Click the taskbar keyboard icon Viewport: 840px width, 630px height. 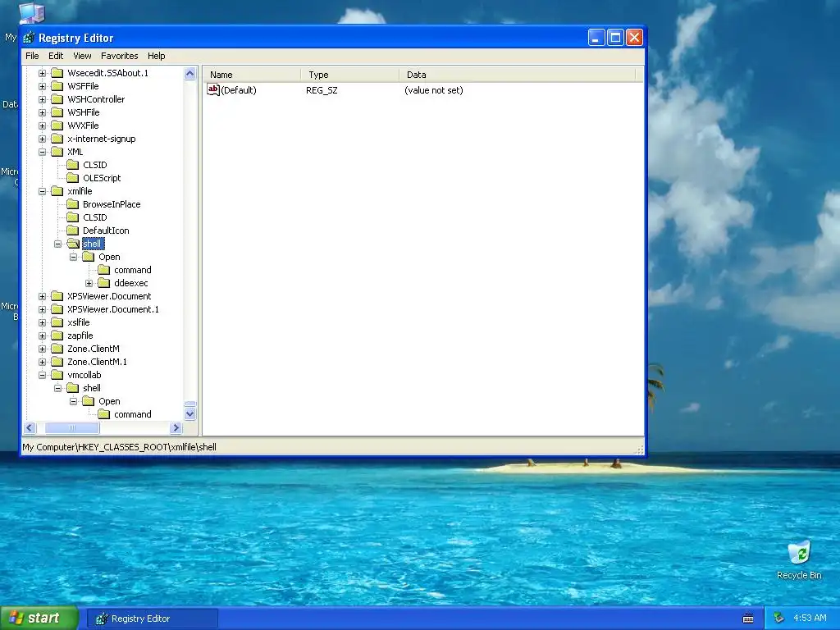pos(748,619)
